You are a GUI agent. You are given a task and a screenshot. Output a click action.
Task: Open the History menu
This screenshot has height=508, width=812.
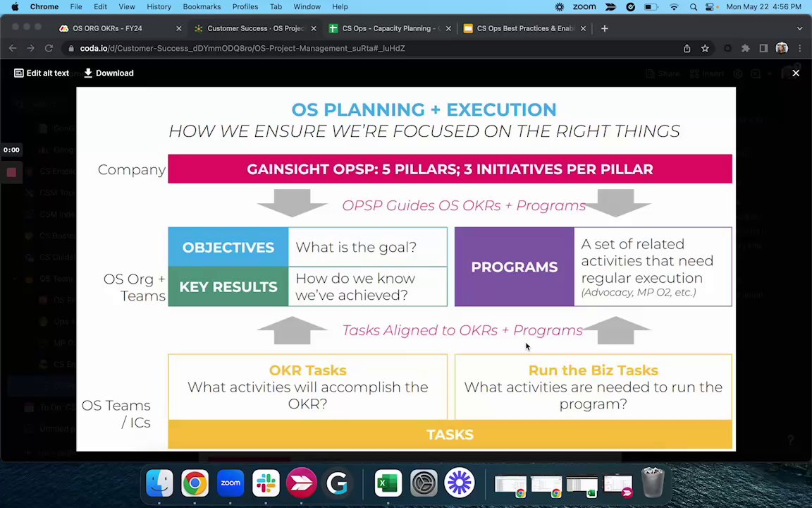click(159, 7)
